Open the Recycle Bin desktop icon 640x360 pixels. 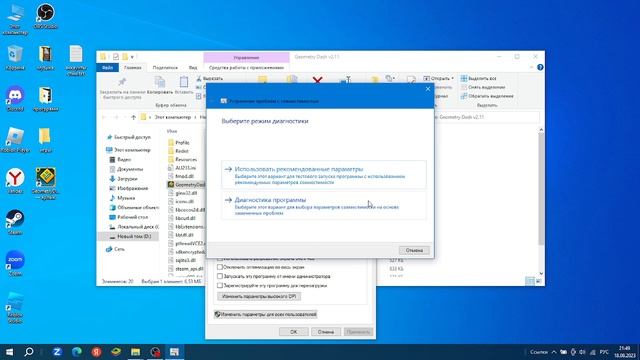[x=15, y=58]
